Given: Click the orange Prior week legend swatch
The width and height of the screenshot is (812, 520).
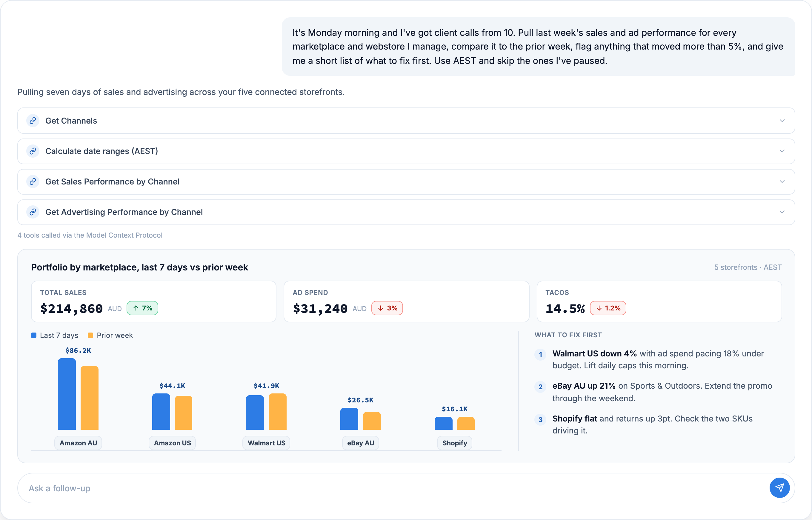Looking at the screenshot, I should pos(90,335).
